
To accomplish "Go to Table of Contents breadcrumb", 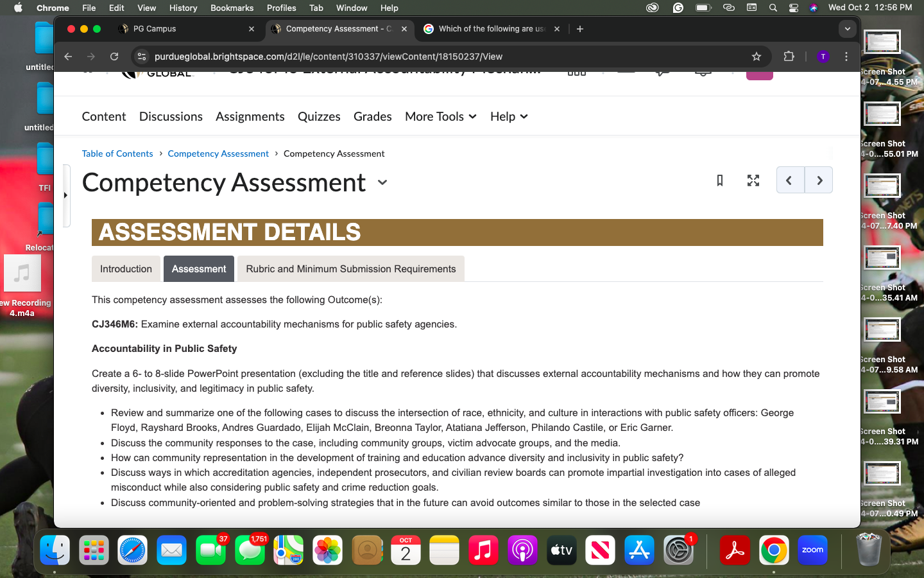I will click(x=117, y=153).
